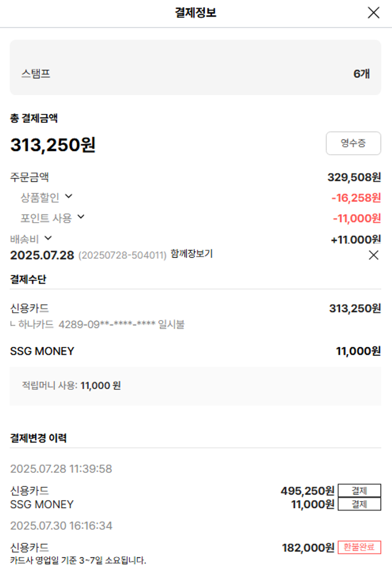392x582 pixels.
Task: Click the X icon beside the 함께장보기 order line
Action: click(x=374, y=255)
